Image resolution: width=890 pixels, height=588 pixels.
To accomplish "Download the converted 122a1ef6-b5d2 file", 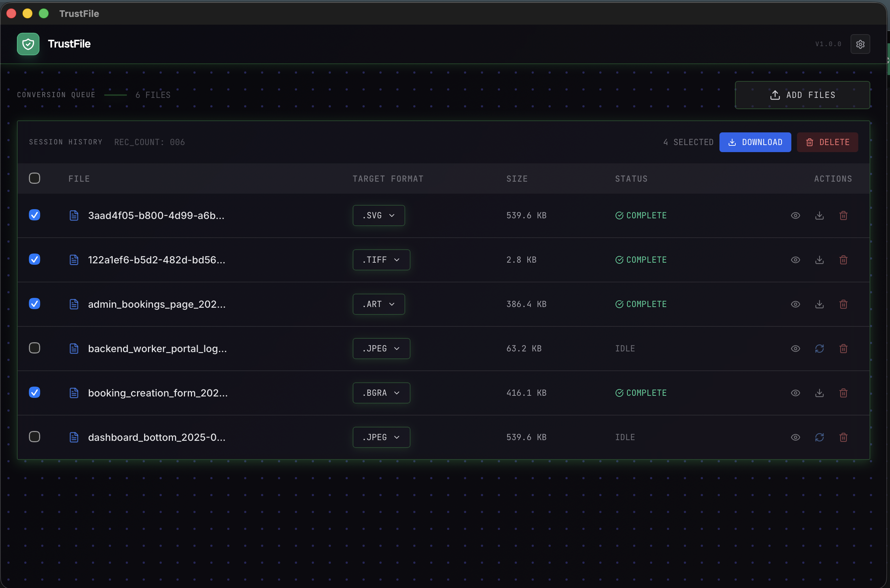I will (x=820, y=259).
